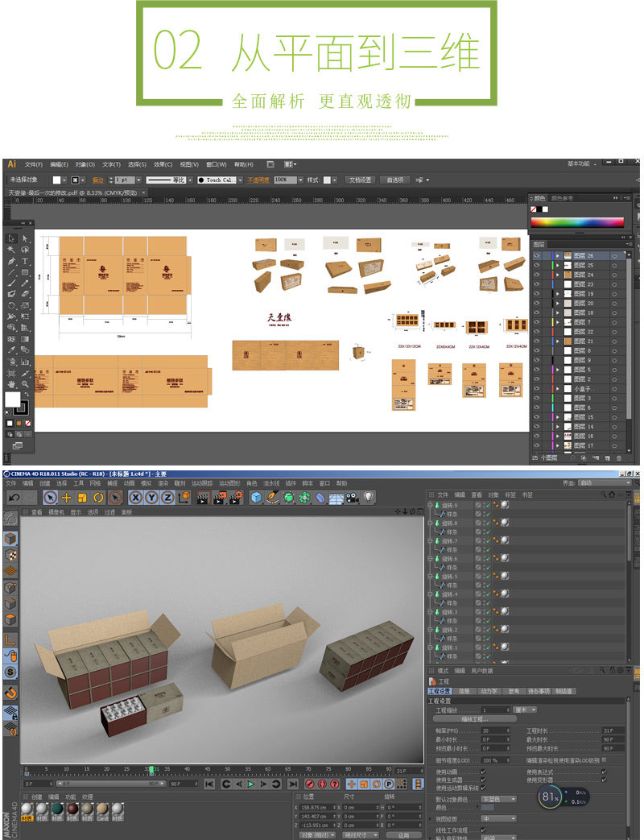Open the 默认对象颜色 dropdown
Image resolution: width=644 pixels, height=840 pixels.
[x=499, y=799]
